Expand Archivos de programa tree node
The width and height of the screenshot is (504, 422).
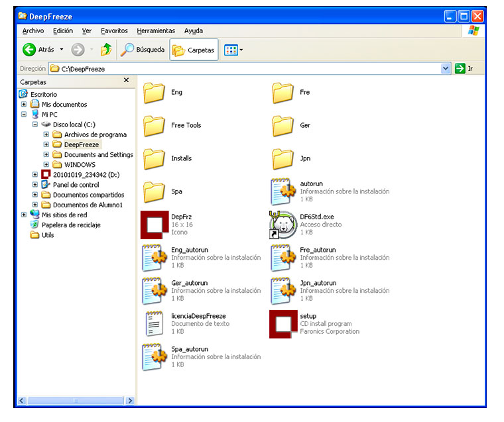pos(46,134)
